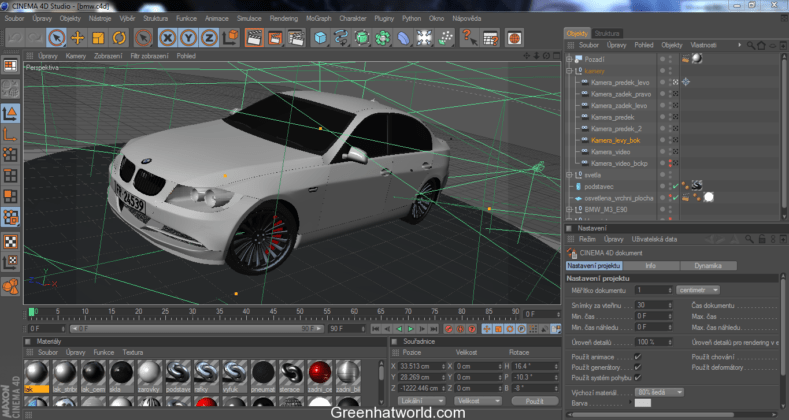The image size is (789, 420).
Task: Switch to the Info tab
Action: 651,266
